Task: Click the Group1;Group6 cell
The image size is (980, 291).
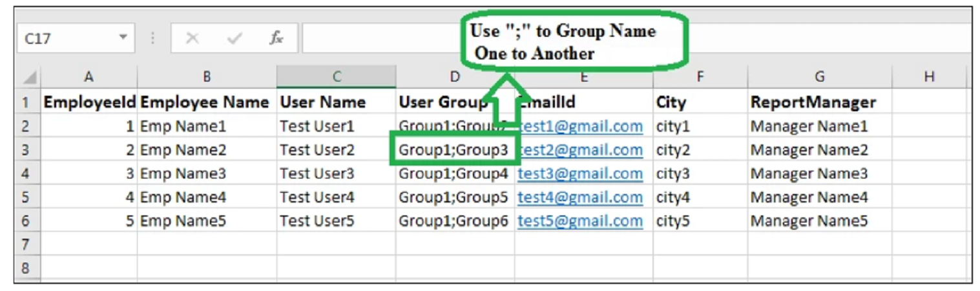Action: tap(455, 221)
